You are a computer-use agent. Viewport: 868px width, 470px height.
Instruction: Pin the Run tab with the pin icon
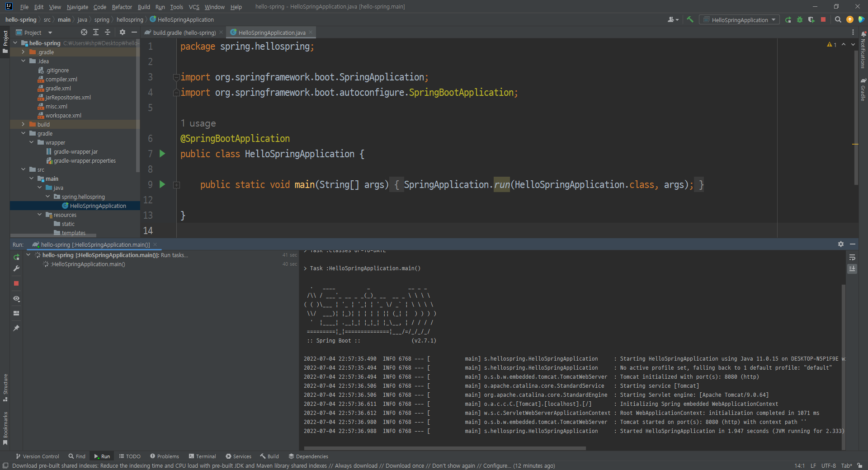click(x=17, y=328)
